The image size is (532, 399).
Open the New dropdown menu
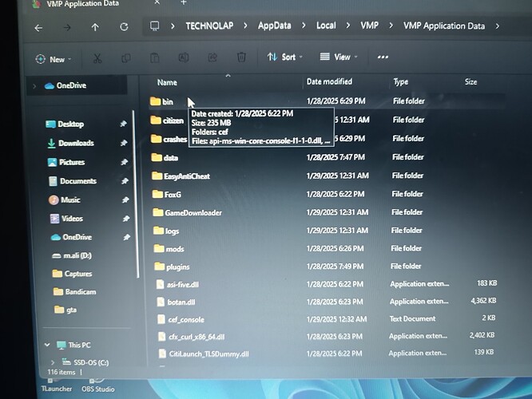(53, 59)
